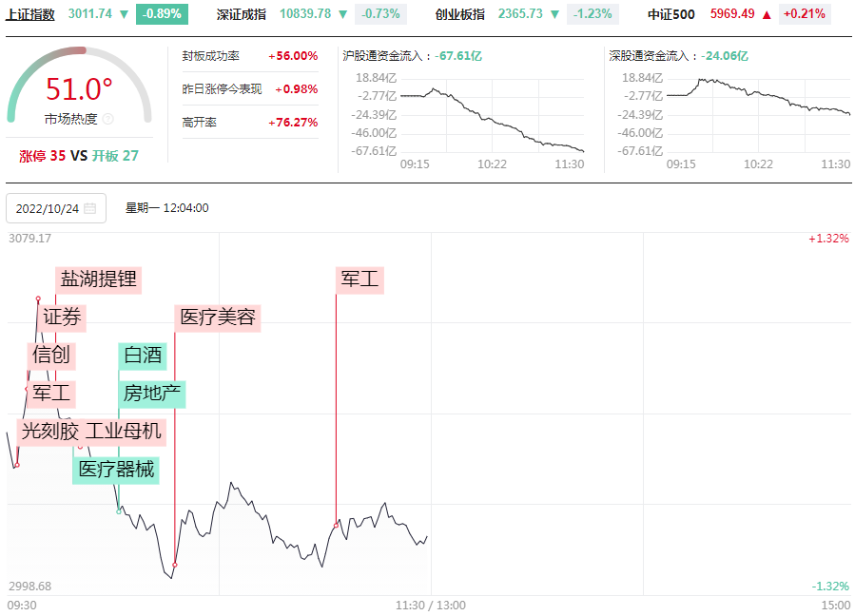
Task: Click the red up arrow for 中证500
Action: [x=766, y=14]
